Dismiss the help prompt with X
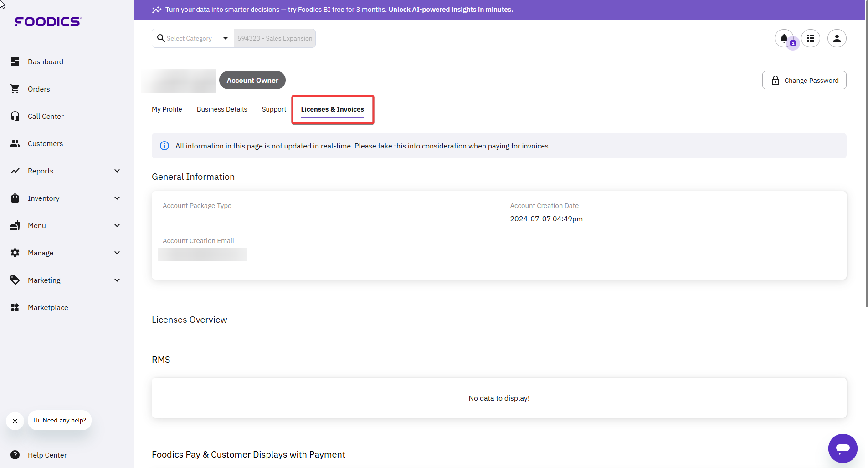The width and height of the screenshot is (868, 468). tap(15, 421)
